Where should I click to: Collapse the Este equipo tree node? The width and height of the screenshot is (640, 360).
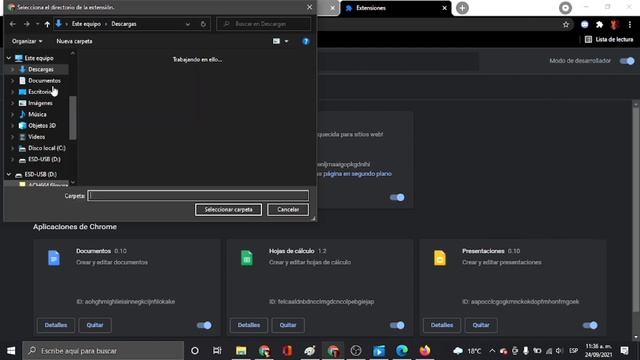9,58
